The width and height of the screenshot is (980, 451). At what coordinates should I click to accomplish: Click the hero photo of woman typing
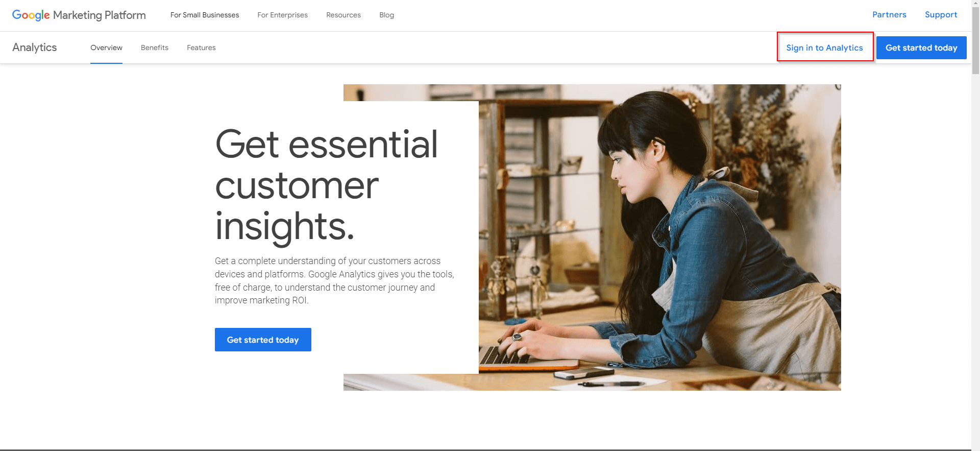click(659, 238)
